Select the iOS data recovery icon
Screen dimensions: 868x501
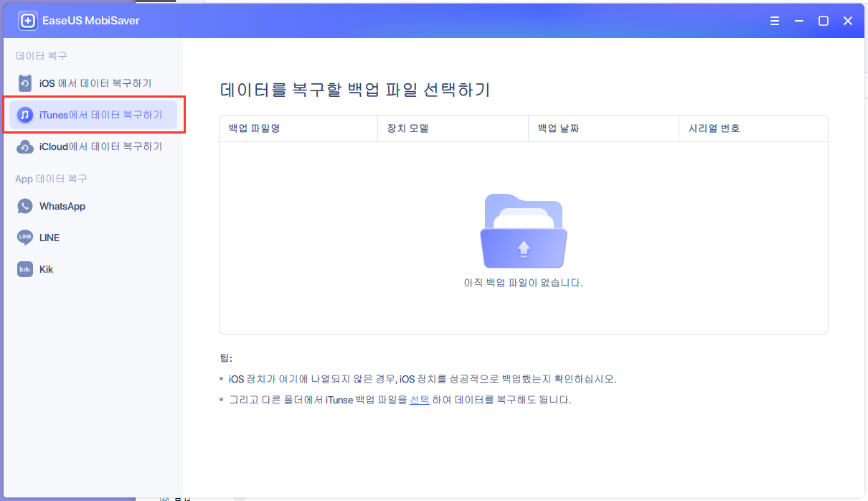[x=25, y=83]
